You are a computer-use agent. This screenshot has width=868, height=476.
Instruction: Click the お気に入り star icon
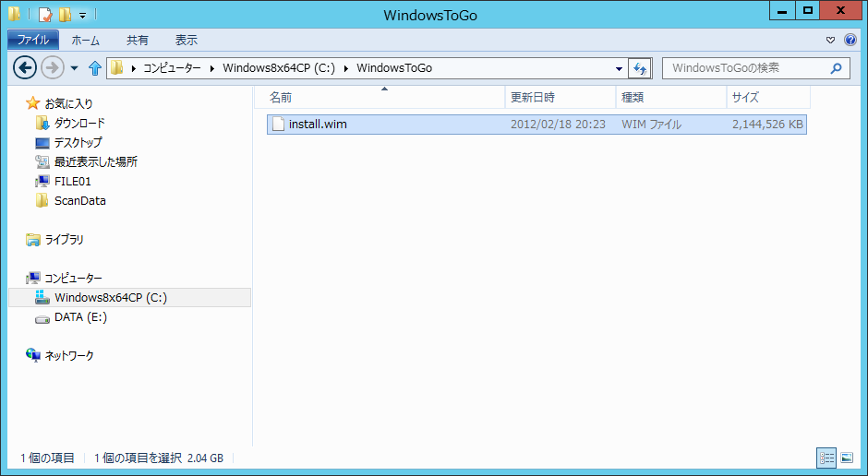(x=33, y=102)
